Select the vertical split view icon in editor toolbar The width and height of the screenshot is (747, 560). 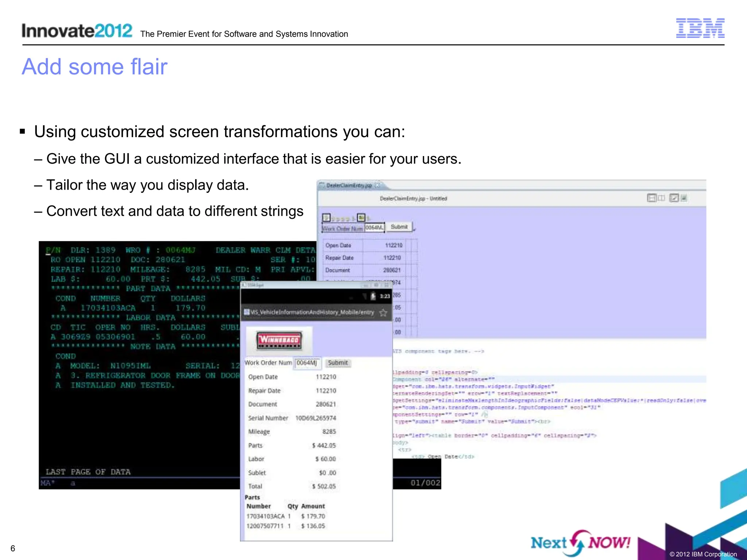(661, 198)
